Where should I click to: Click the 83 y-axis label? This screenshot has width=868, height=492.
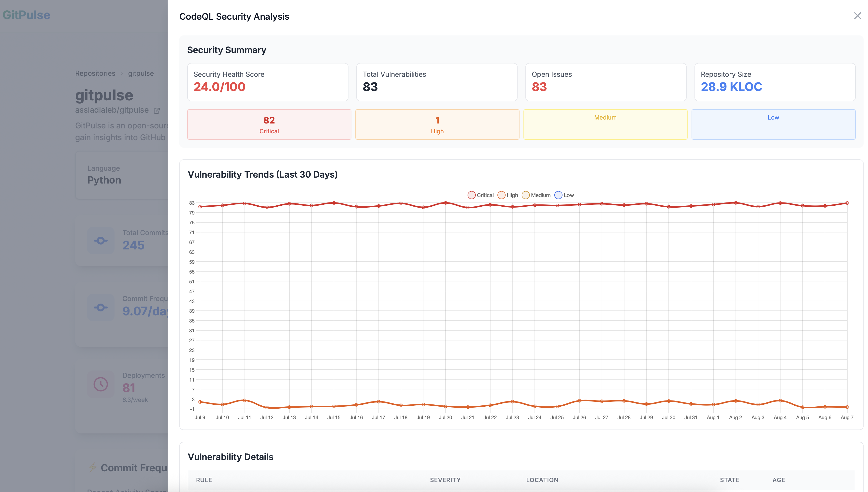(192, 203)
